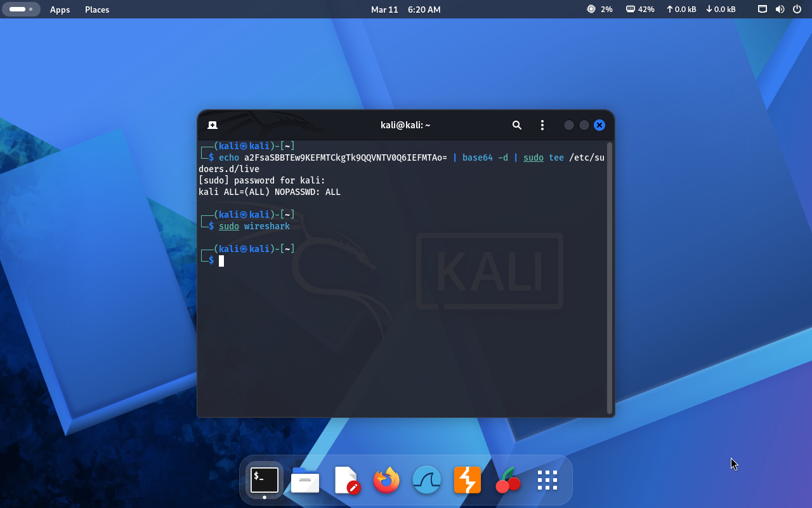This screenshot has width=812, height=508.
Task: Open Firefox from the dock
Action: [x=386, y=481]
